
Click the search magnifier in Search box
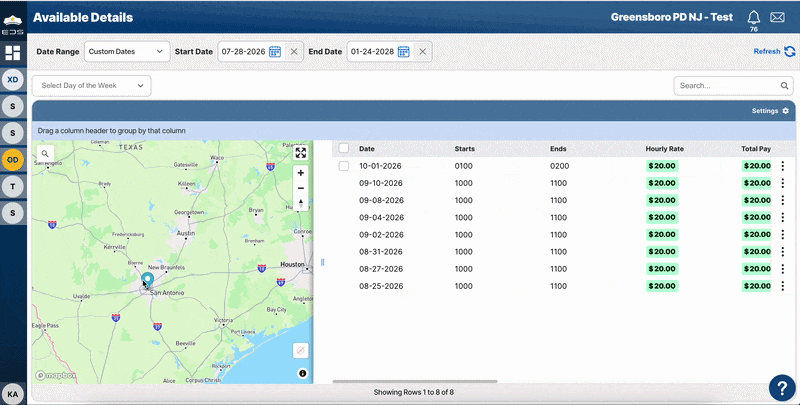784,86
